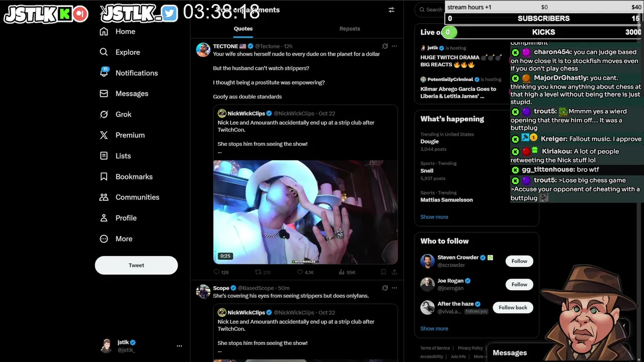Switch to the Quotes tab
644x362 pixels.
243,29
